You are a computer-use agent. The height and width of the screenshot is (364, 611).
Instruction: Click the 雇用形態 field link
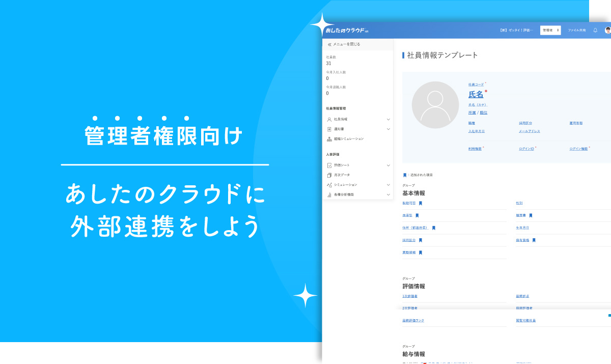tap(576, 123)
